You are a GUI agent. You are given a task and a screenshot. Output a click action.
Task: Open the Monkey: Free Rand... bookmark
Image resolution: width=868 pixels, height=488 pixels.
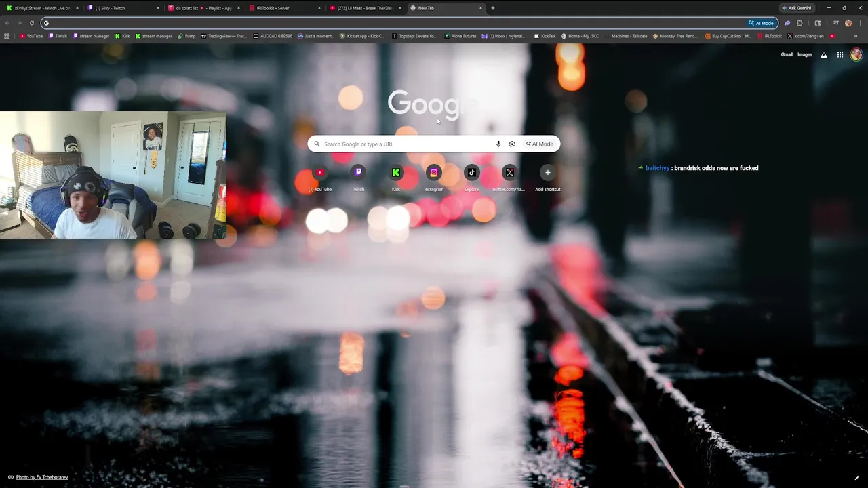(675, 36)
